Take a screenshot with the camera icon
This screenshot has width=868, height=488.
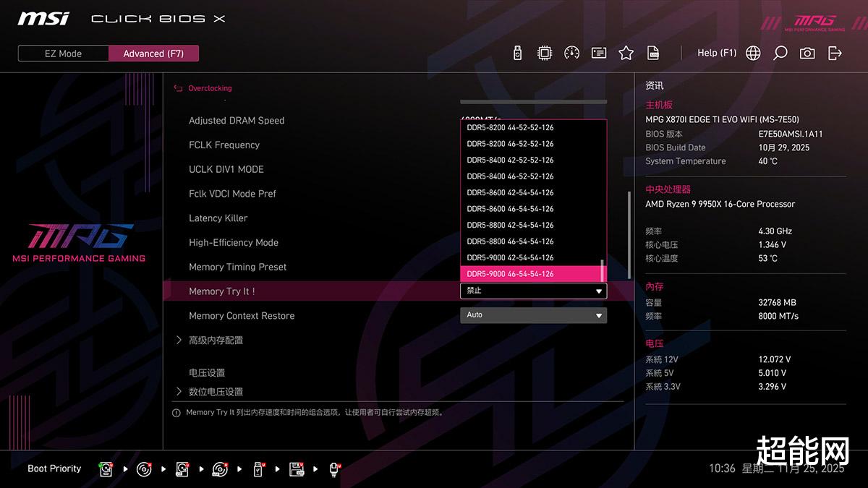tap(807, 53)
